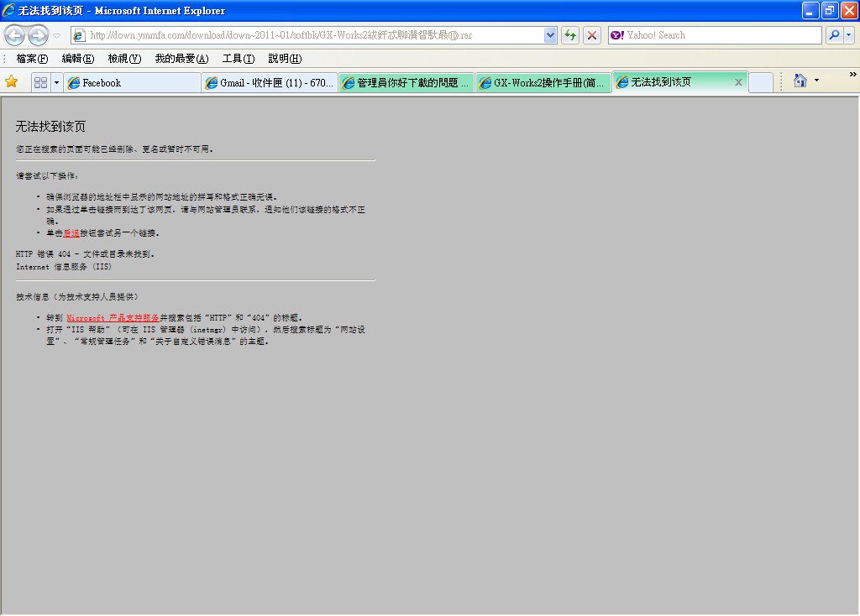Click the magnifier Search button
The height and width of the screenshot is (616, 860).
[x=834, y=35]
